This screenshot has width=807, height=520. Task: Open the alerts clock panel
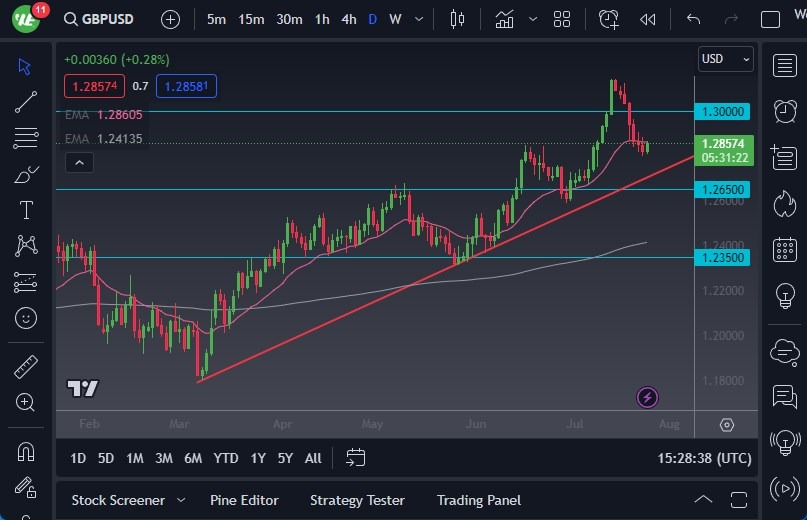pos(785,110)
